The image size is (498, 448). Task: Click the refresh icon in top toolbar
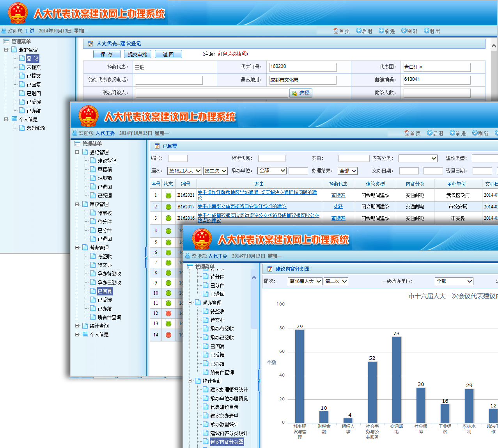click(404, 31)
